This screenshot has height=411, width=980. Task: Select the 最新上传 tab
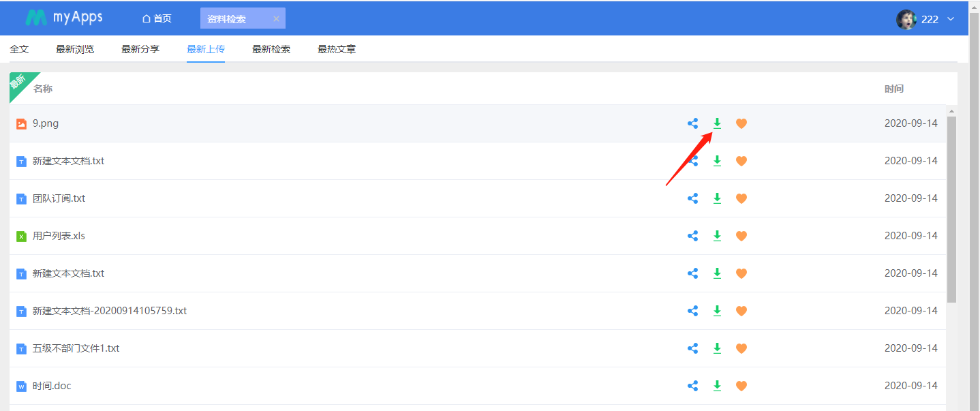(x=206, y=49)
